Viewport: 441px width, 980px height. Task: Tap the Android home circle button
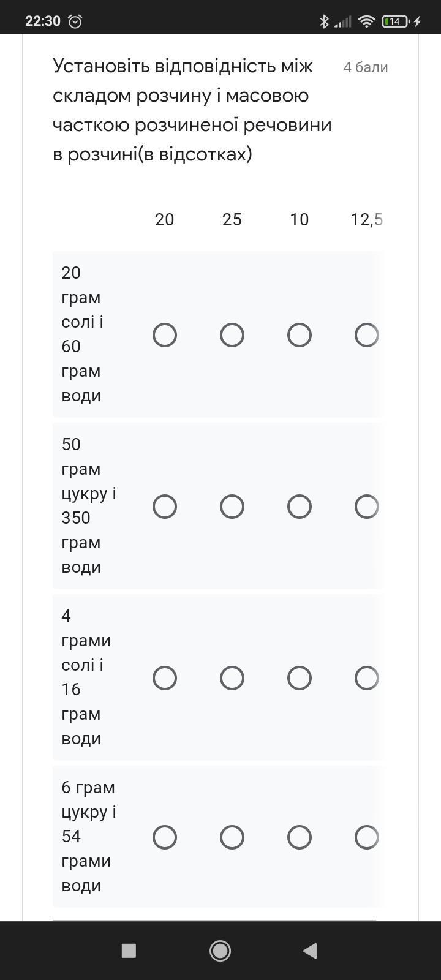(x=220, y=951)
